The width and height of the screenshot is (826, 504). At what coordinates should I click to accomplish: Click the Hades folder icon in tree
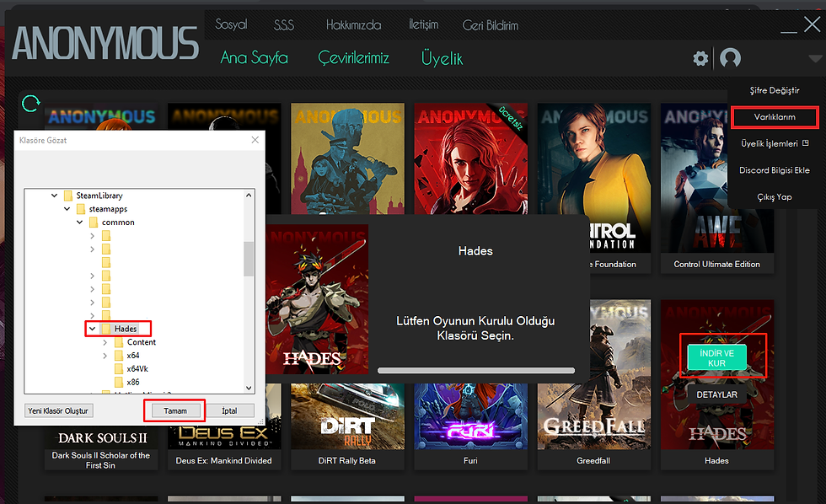click(x=106, y=329)
